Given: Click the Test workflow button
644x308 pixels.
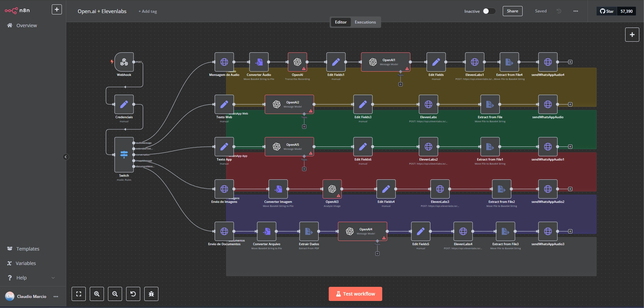Looking at the screenshot, I should (355, 294).
